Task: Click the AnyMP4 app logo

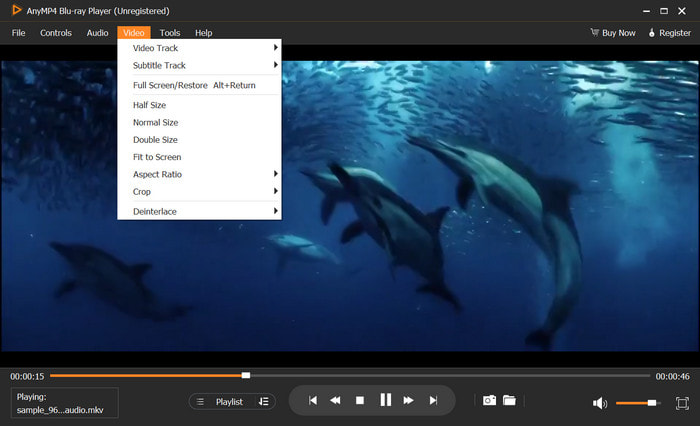Action: tap(17, 10)
